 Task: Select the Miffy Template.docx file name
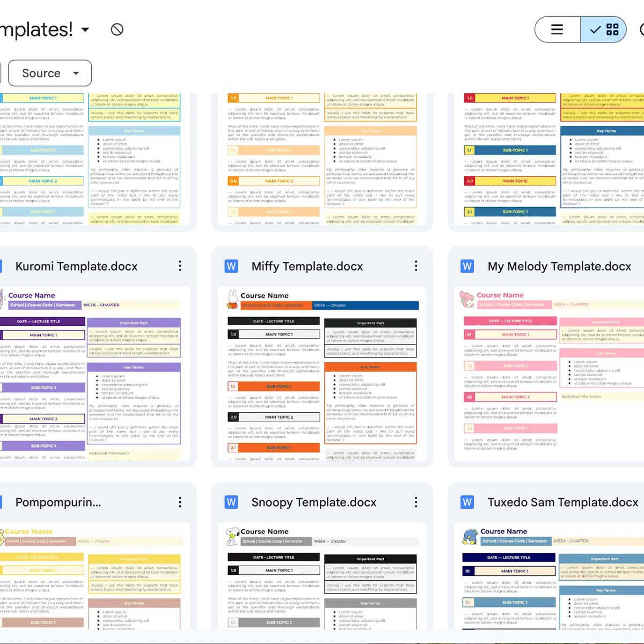pos(307,266)
